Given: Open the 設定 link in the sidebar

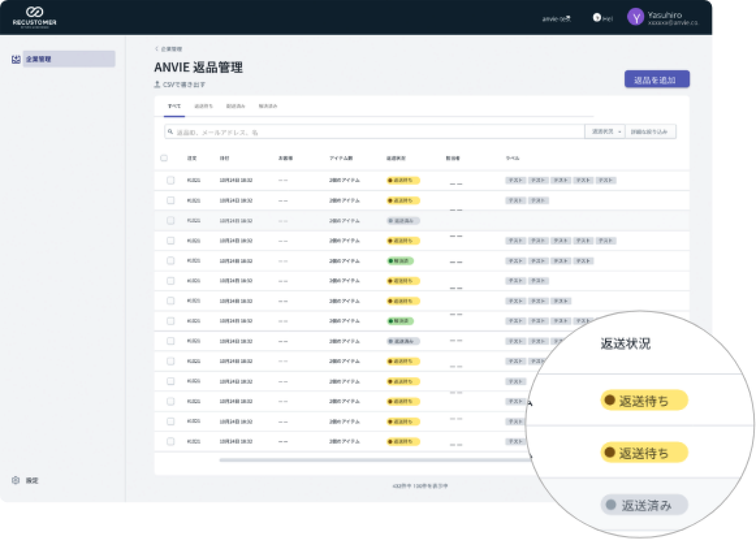Looking at the screenshot, I should [x=32, y=481].
